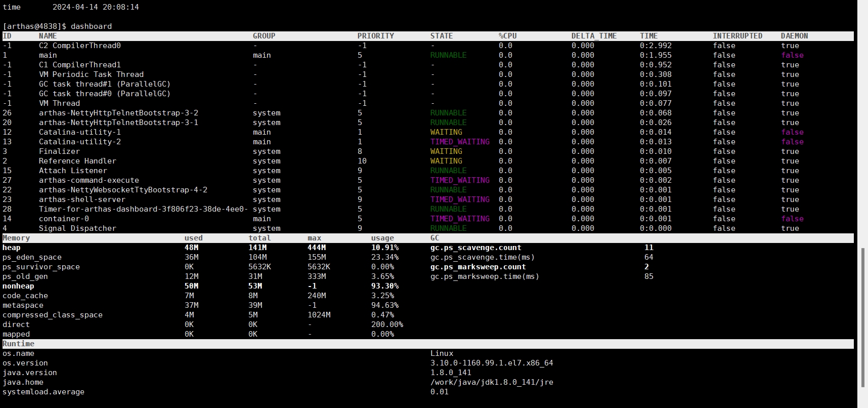The height and width of the screenshot is (408, 868).
Task: Click TIMED_WAITING state of Catalina-utility-2
Action: coord(460,142)
